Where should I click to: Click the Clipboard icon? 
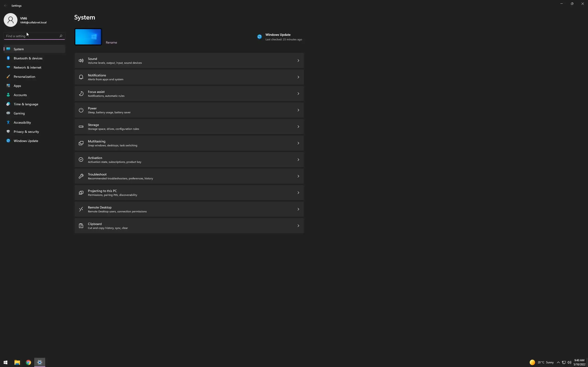[81, 226]
